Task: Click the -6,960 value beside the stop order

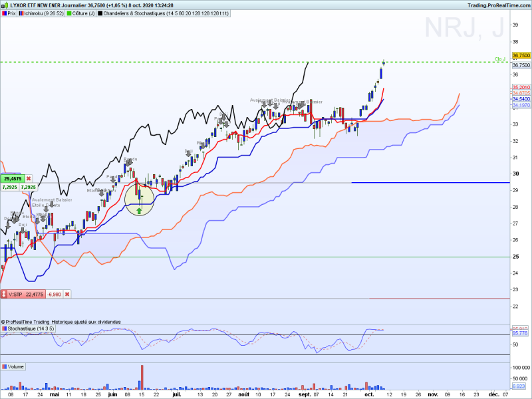Action: click(x=55, y=294)
